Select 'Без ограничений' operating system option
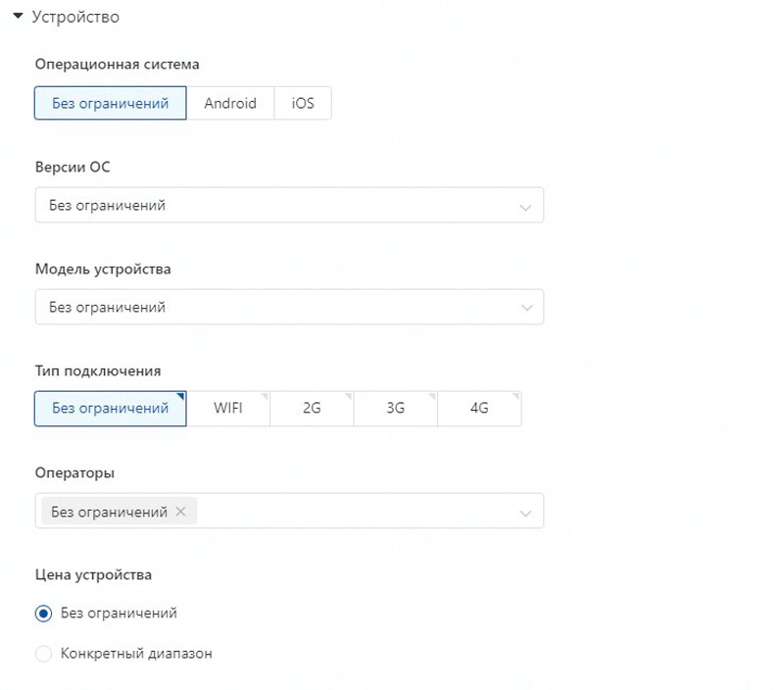 coord(110,103)
